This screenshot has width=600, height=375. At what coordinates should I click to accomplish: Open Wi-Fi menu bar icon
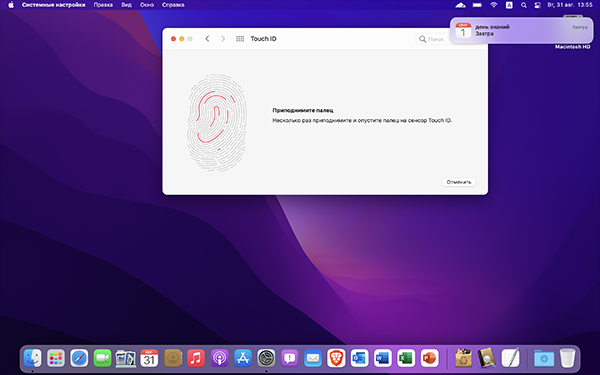point(494,5)
